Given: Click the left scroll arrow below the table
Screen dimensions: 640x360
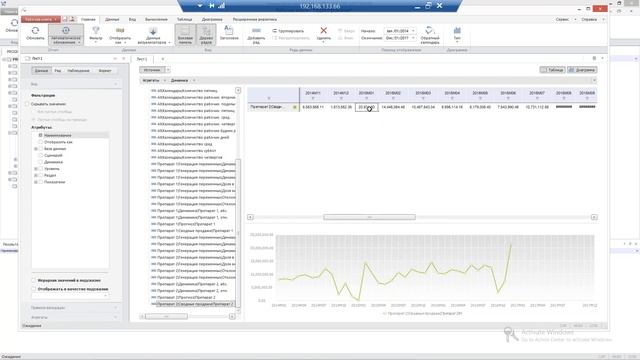Looking at the screenshot, I should 250,217.
